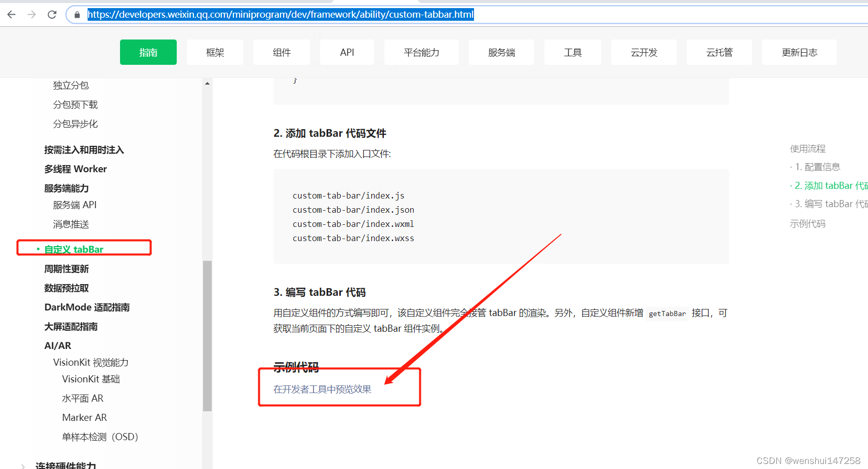The image size is (868, 469).
Task: Open AI/AR sidebar section
Action: tap(58, 345)
